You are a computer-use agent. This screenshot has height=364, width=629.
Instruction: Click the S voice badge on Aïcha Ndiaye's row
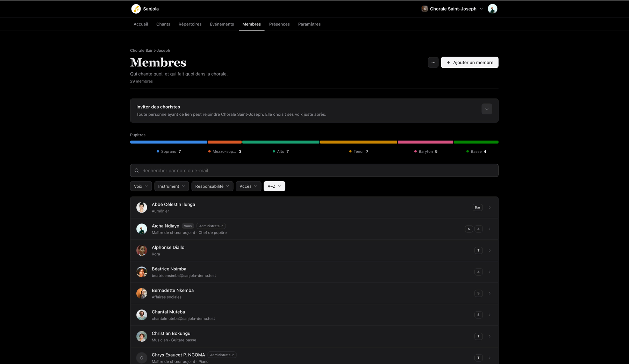click(x=469, y=229)
